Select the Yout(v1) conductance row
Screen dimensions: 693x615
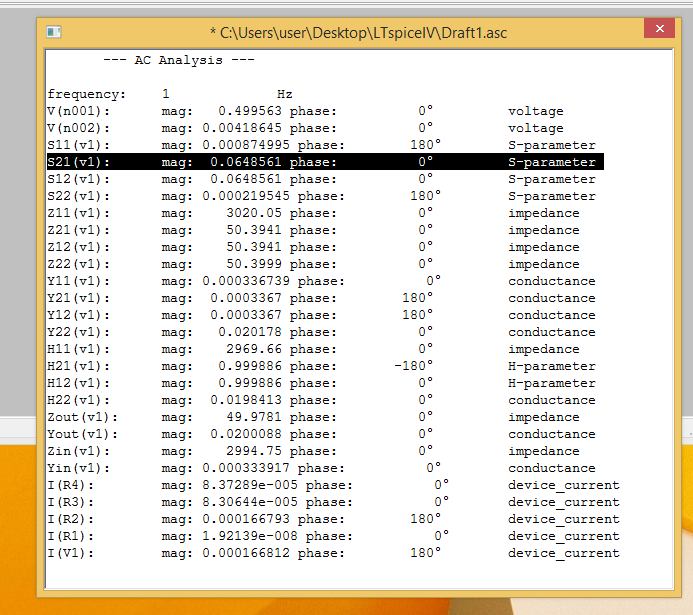[321, 434]
